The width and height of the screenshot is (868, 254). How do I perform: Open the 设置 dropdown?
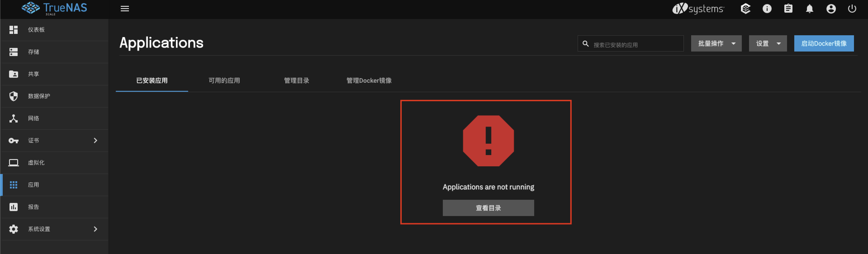click(x=768, y=43)
